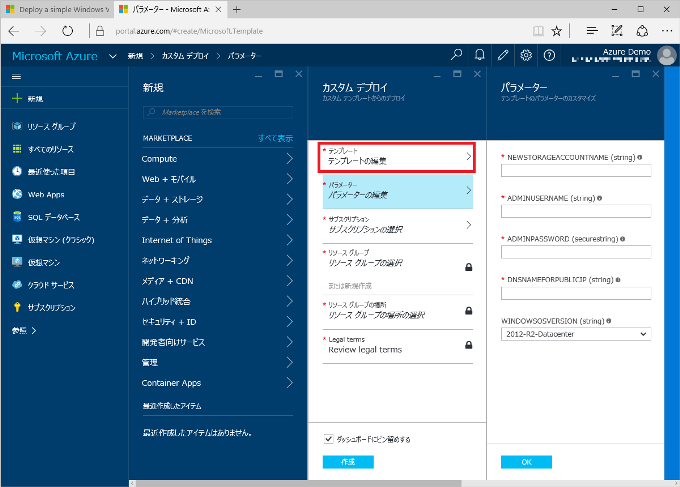Image resolution: width=680 pixels, height=487 pixels.
Task: Click the 作成 create button
Action: click(348, 462)
